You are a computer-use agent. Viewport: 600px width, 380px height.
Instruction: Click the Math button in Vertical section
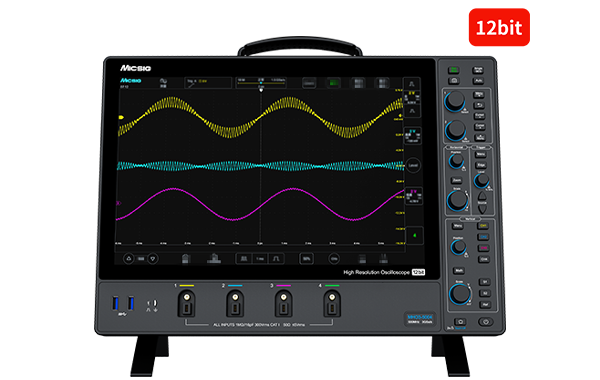459,271
